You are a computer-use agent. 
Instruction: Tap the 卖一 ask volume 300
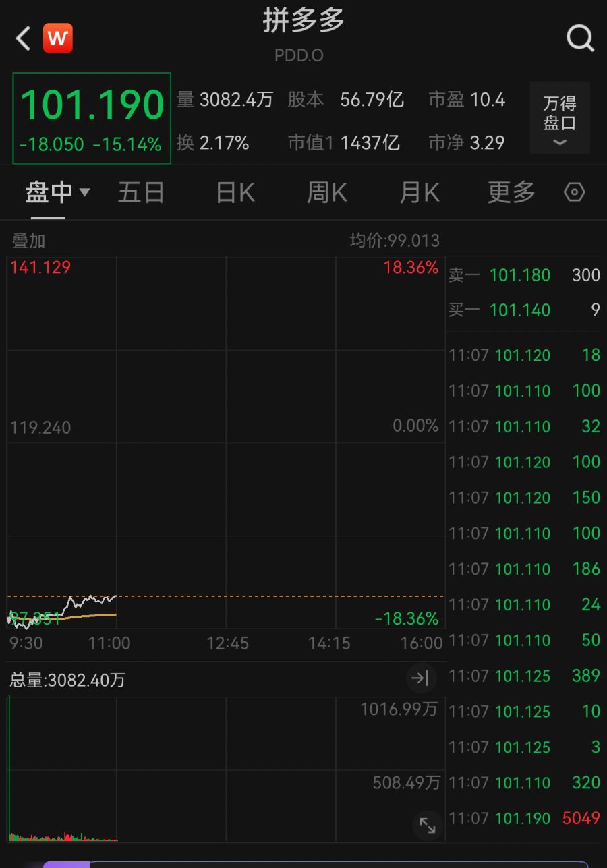tap(586, 275)
